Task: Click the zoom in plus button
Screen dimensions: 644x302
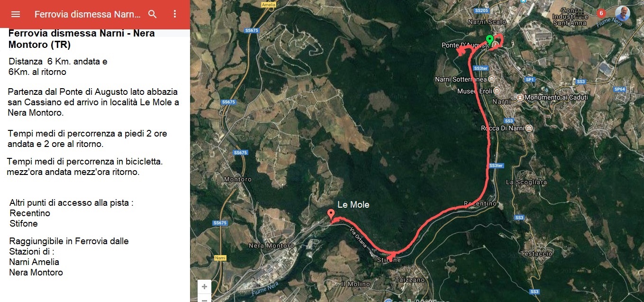Action: coord(204,287)
